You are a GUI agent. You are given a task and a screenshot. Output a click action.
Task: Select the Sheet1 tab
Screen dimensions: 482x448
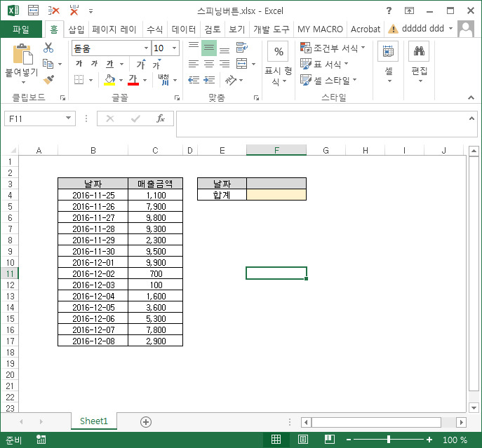click(x=94, y=421)
